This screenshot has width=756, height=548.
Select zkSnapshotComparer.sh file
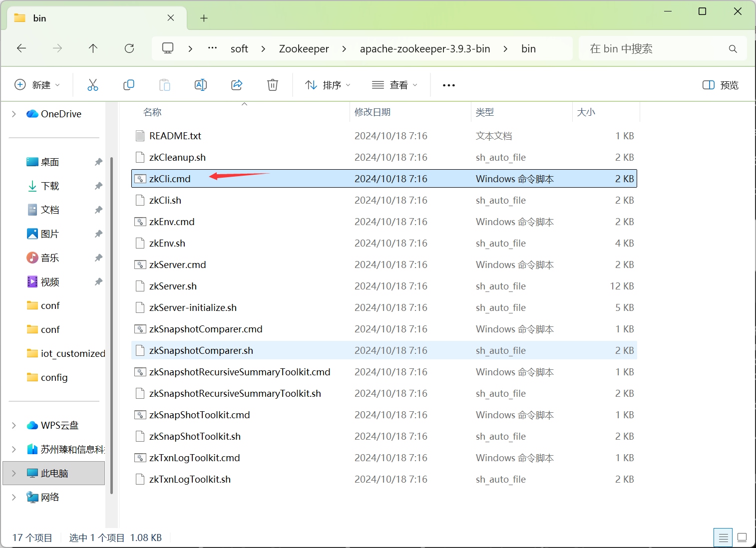384,350
